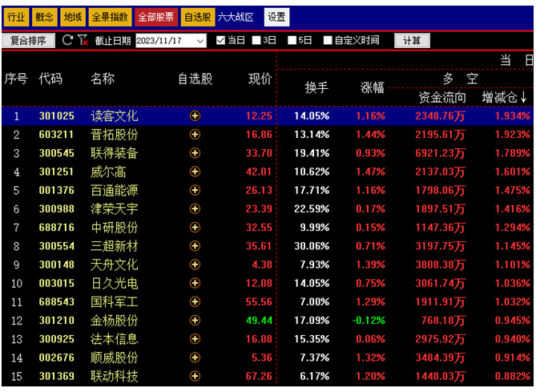Select stock code 002676
This screenshot has height=392, width=536.
coord(56,358)
